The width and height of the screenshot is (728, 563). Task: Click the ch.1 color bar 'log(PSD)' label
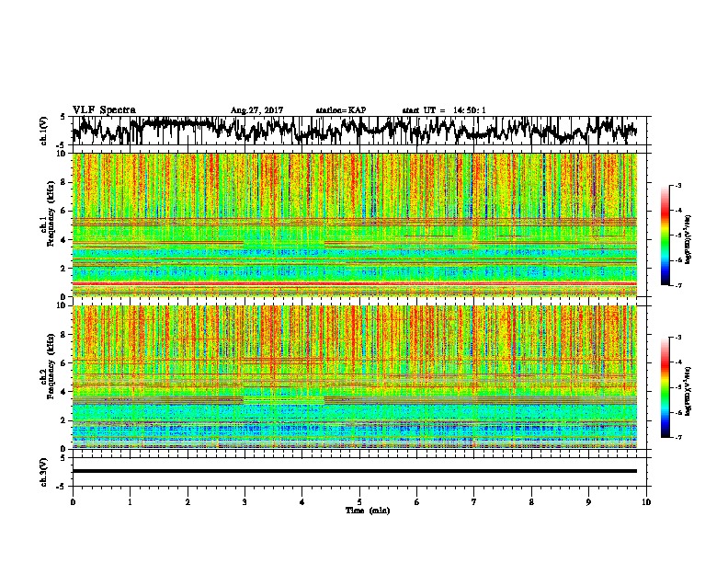click(x=688, y=239)
